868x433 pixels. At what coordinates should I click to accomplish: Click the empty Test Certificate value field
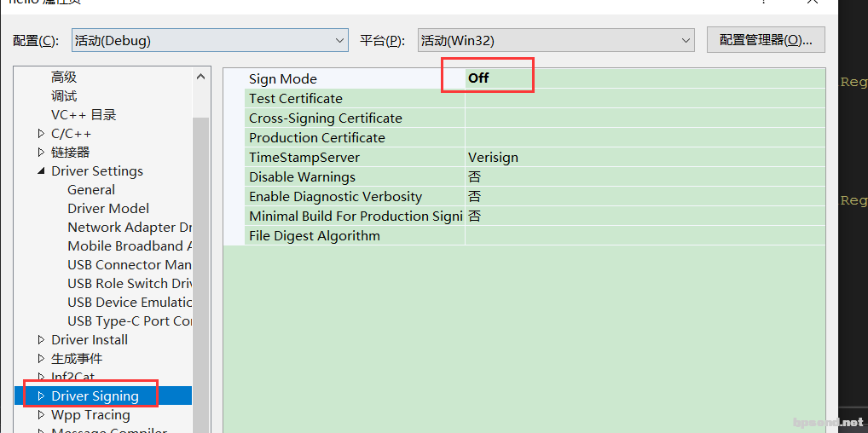tap(645, 99)
